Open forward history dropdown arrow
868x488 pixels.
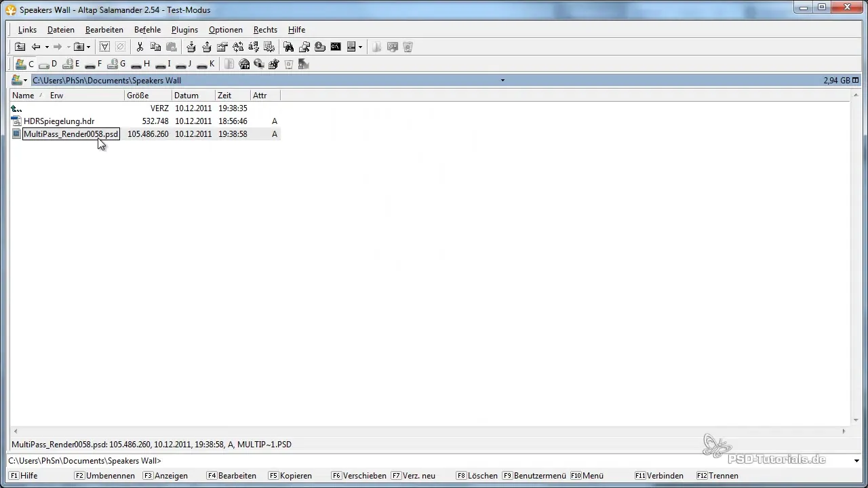point(68,47)
